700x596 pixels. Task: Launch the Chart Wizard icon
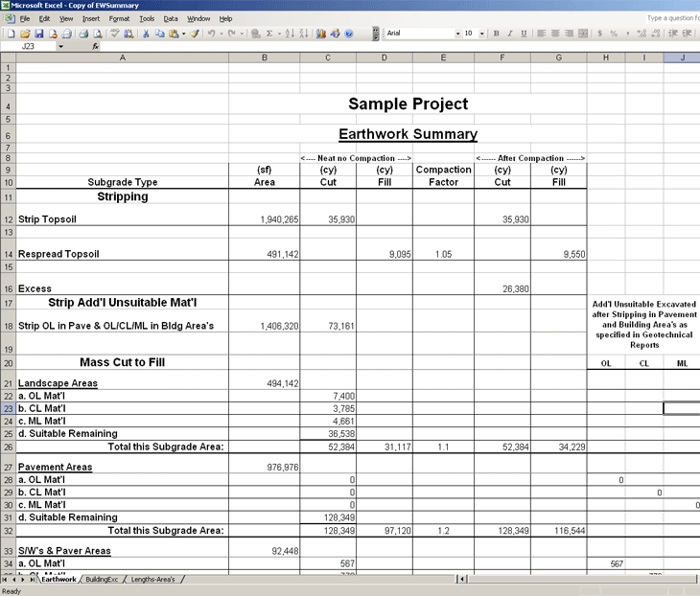click(x=319, y=34)
